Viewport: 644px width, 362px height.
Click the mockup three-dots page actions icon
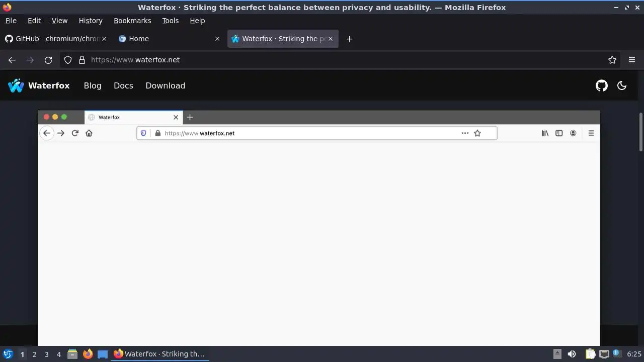click(x=465, y=133)
